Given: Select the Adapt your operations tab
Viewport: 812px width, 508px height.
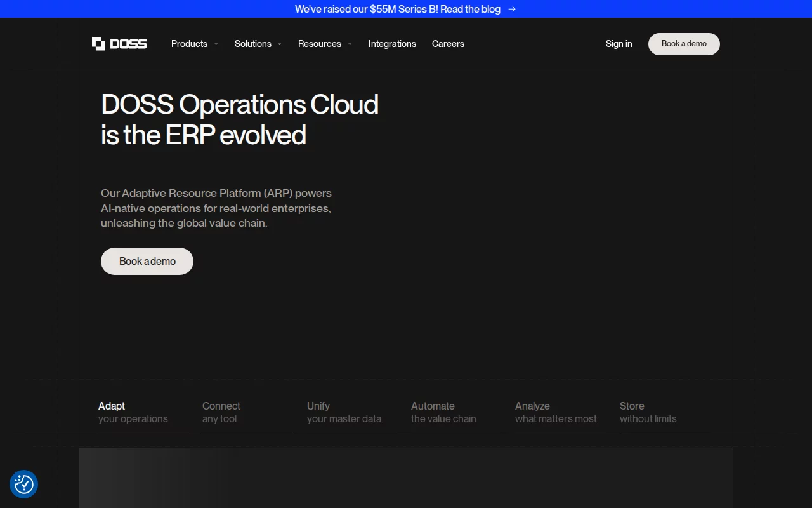Looking at the screenshot, I should [x=143, y=416].
